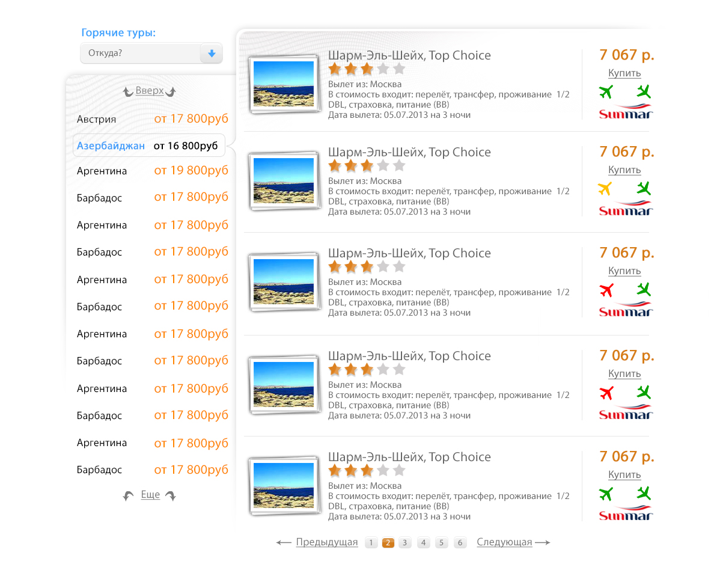The height and width of the screenshot is (588, 711).
Task: Expand more countries with Еще
Action: 150,495
